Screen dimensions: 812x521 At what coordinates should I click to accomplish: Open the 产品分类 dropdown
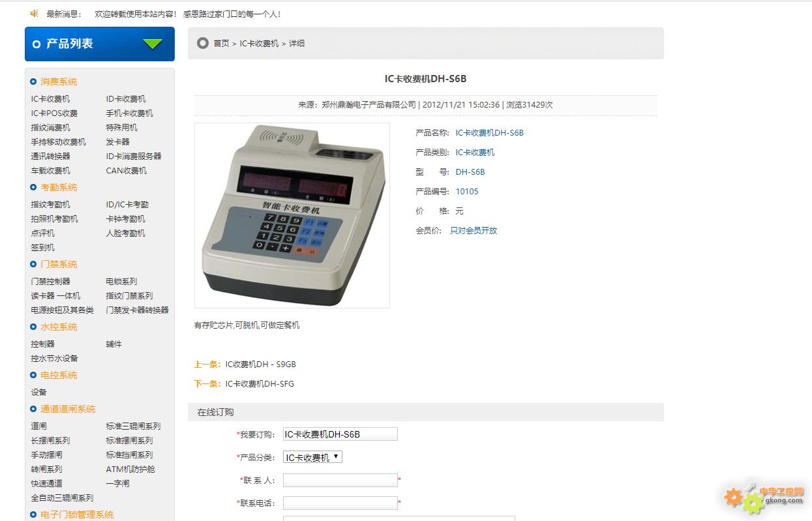(x=312, y=457)
